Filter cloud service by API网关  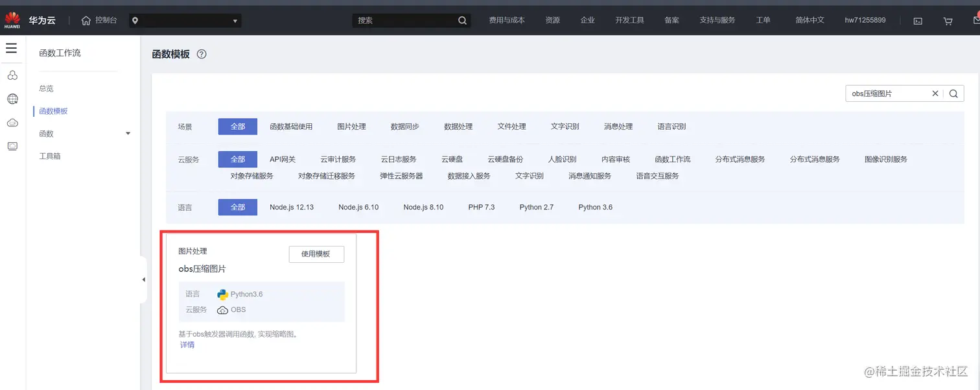coord(283,159)
